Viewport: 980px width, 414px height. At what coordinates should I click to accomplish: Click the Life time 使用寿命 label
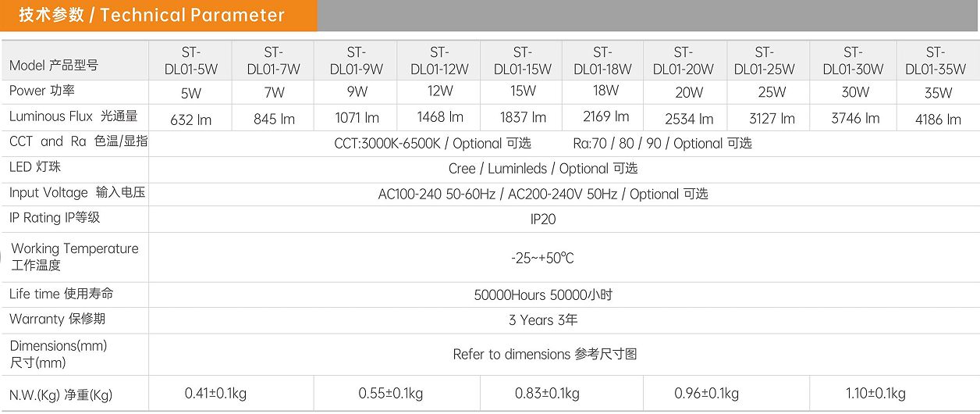[x=61, y=294]
